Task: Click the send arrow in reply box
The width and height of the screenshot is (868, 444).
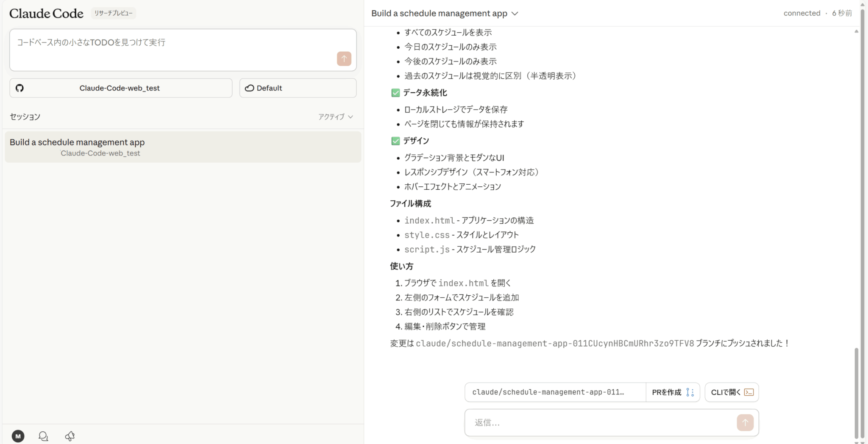Action: pyautogui.click(x=745, y=422)
